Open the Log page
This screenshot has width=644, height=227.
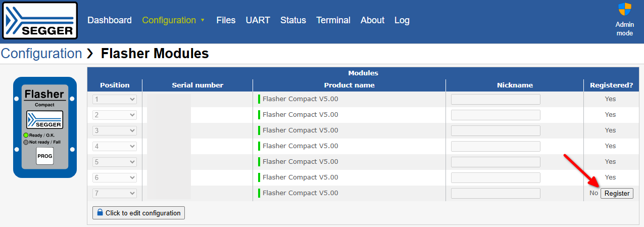pyautogui.click(x=402, y=20)
